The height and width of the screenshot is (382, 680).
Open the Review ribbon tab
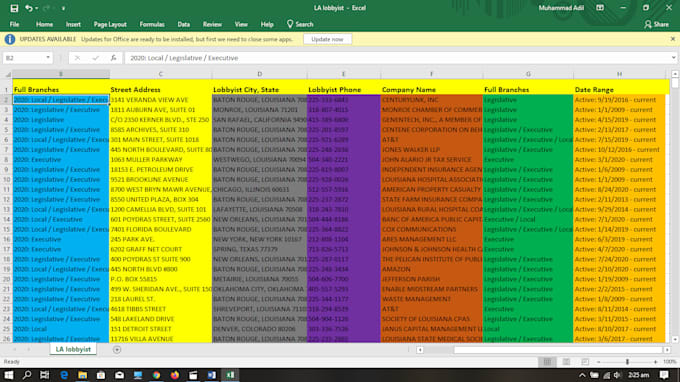pos(212,24)
